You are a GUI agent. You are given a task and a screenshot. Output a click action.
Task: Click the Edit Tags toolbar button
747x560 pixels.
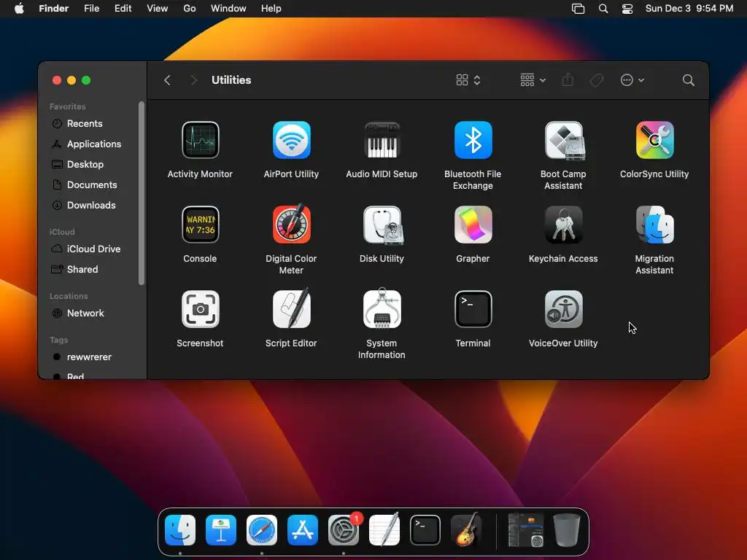[597, 80]
